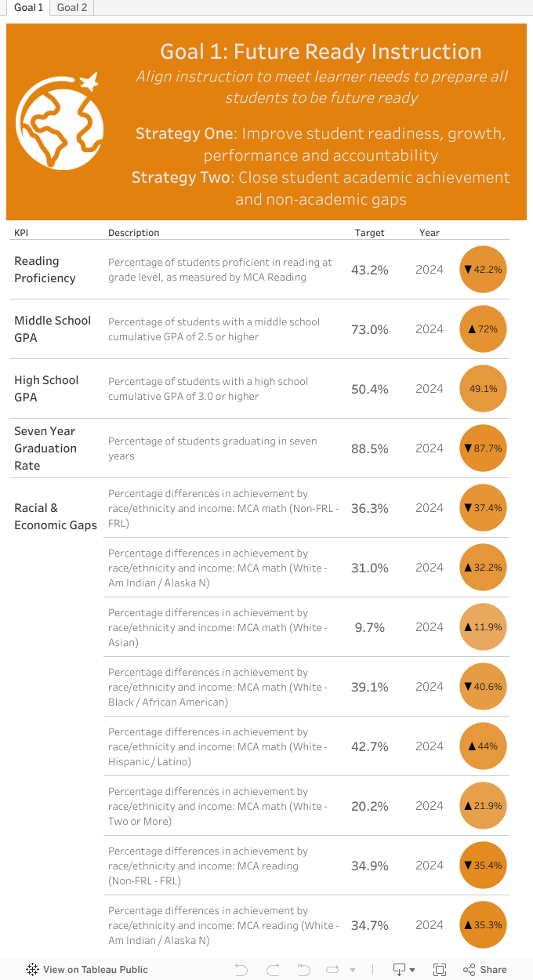
Task: Click the Racial & Economic Gaps KPI label
Action: [55, 517]
